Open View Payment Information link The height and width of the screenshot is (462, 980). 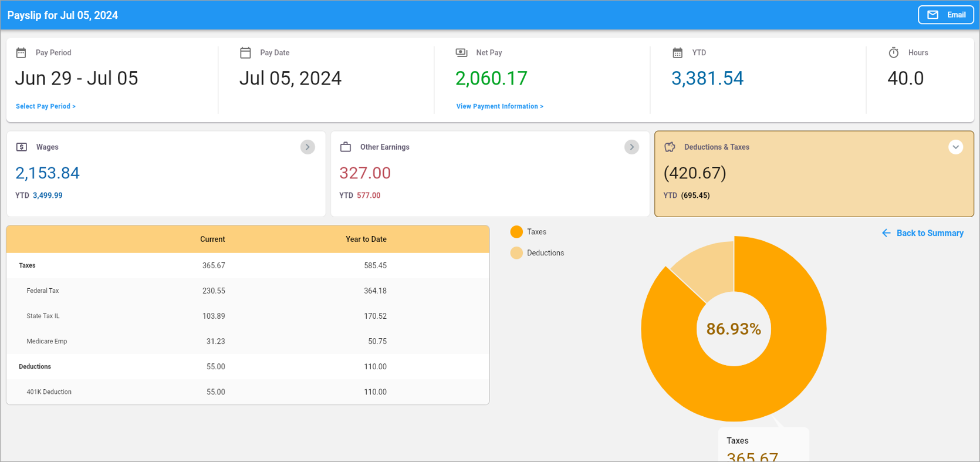coord(500,106)
